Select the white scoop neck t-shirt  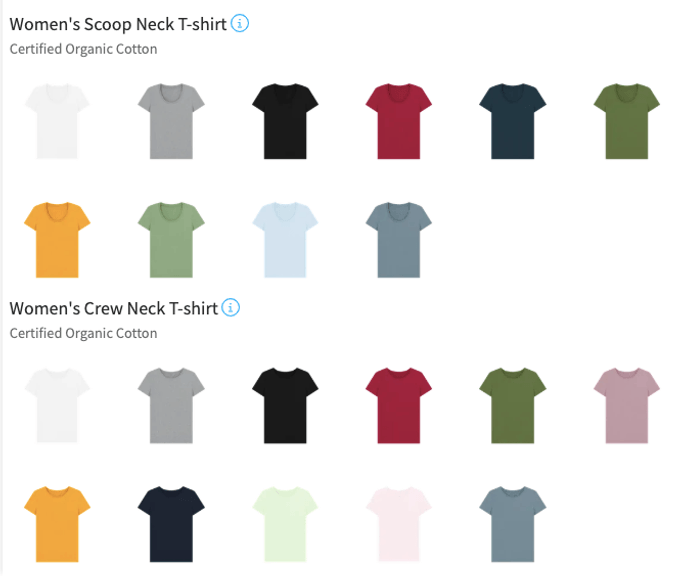click(x=57, y=121)
